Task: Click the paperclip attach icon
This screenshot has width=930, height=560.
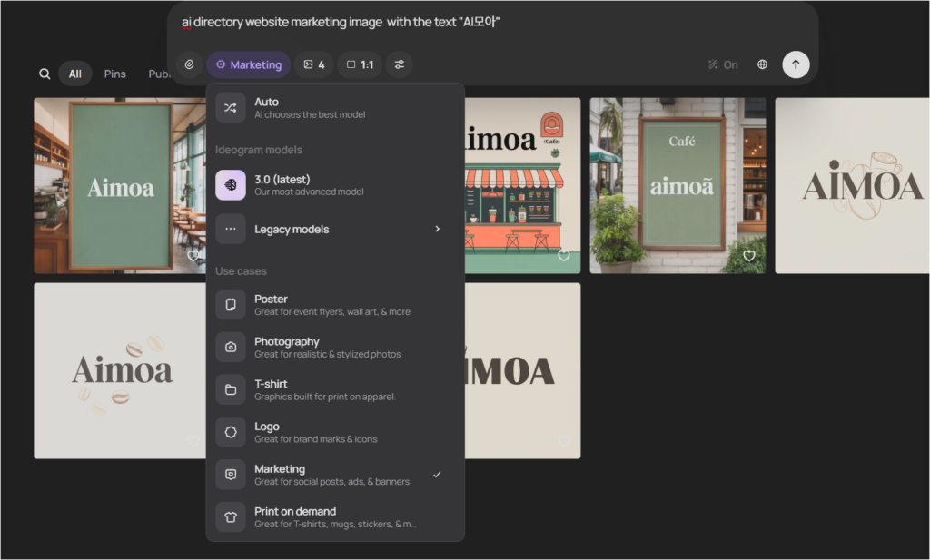Action: point(189,64)
